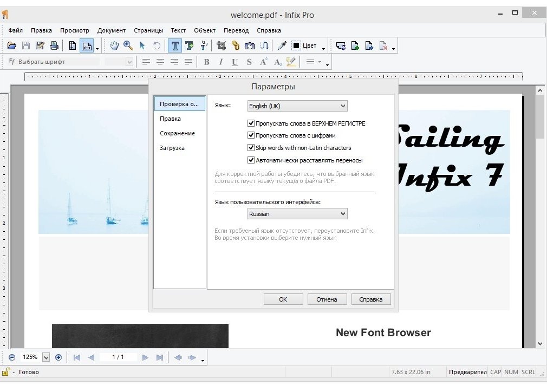The width and height of the screenshot is (547, 392).
Task: Click the insert new page icon
Action: (355, 45)
